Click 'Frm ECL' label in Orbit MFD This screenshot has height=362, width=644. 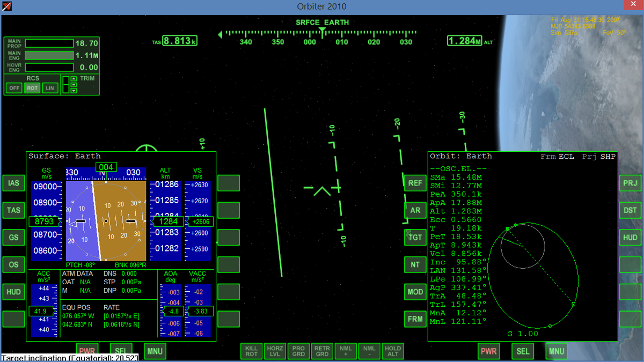coord(557,157)
